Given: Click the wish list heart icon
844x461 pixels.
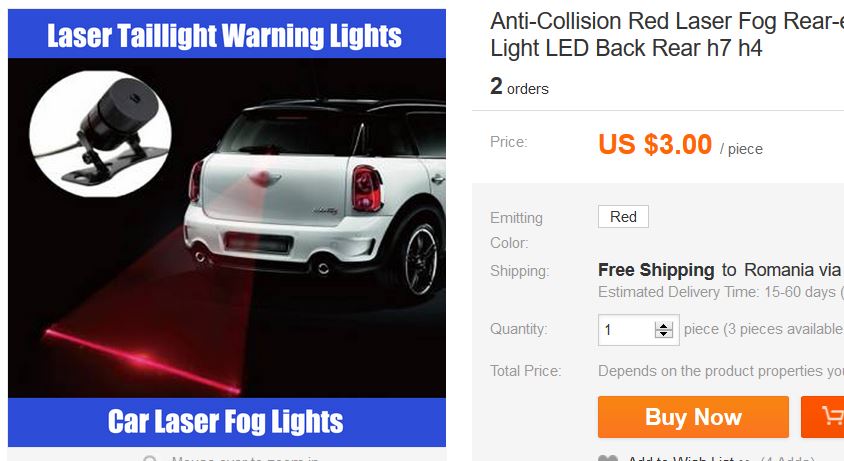Looking at the screenshot, I should [608, 458].
